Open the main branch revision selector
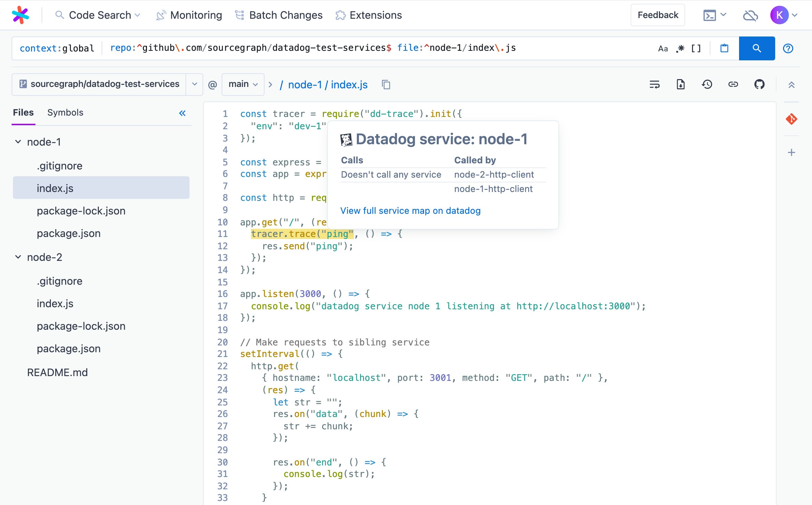 pyautogui.click(x=243, y=84)
